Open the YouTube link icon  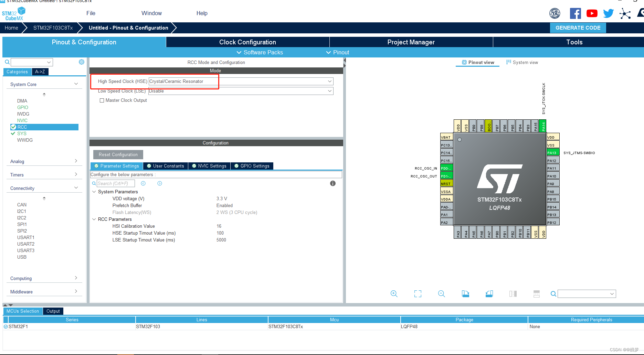tap(592, 13)
